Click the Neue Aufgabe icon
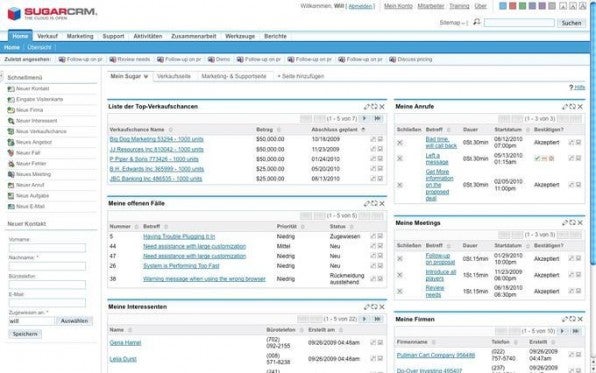The width and height of the screenshot is (596, 373). (11, 195)
